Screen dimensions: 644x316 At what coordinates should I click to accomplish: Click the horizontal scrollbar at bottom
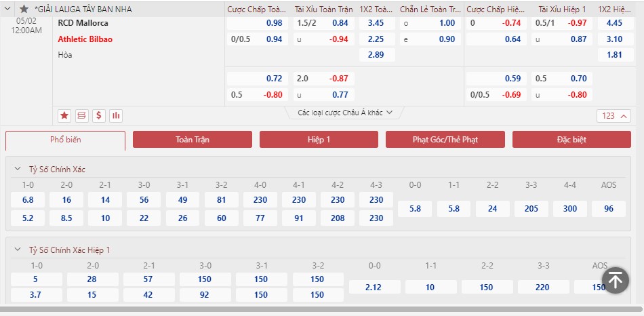click(321, 309)
